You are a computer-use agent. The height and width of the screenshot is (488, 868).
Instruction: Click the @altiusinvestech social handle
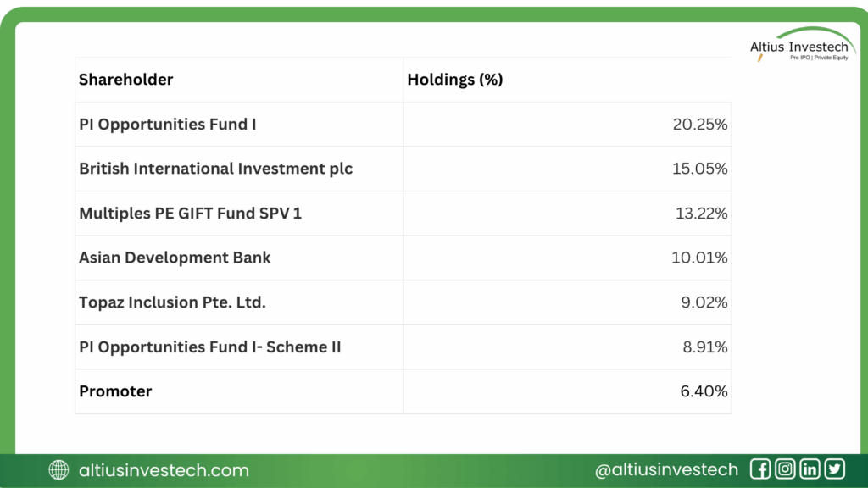coord(666,470)
